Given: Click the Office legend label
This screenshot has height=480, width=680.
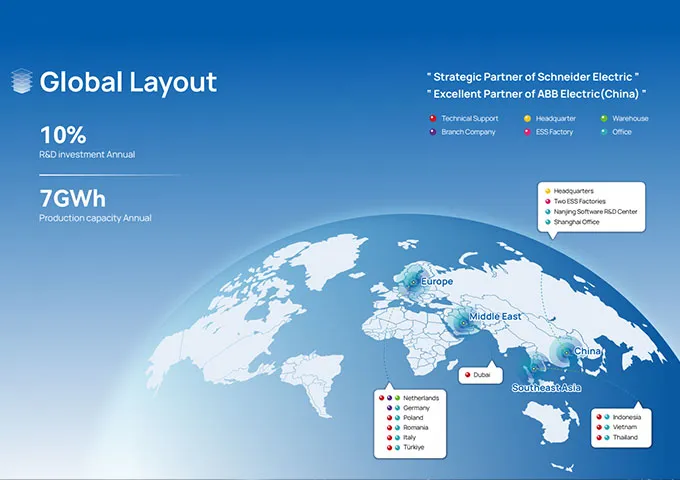Looking at the screenshot, I should coord(622,132).
